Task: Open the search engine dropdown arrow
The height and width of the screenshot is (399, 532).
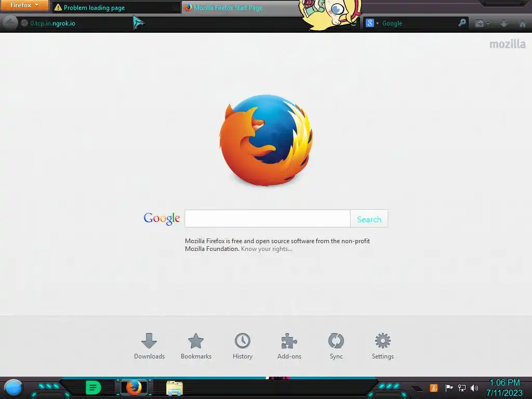Action: [x=377, y=23]
